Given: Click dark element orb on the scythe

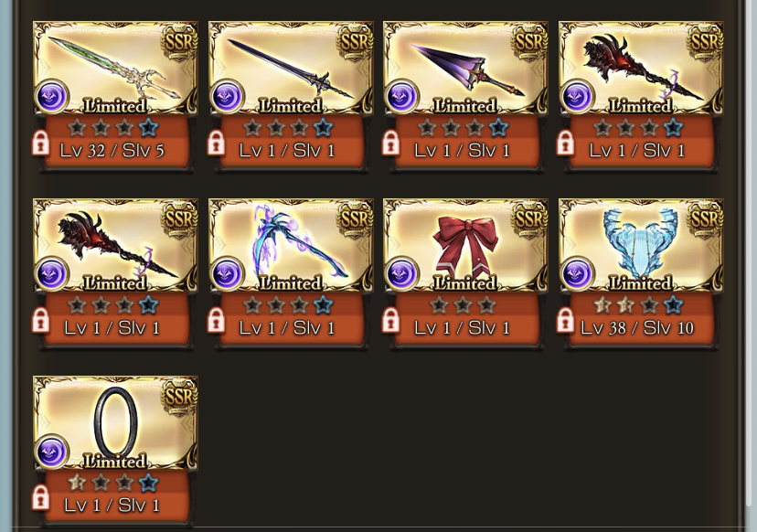Looking at the screenshot, I should pyautogui.click(x=227, y=273).
